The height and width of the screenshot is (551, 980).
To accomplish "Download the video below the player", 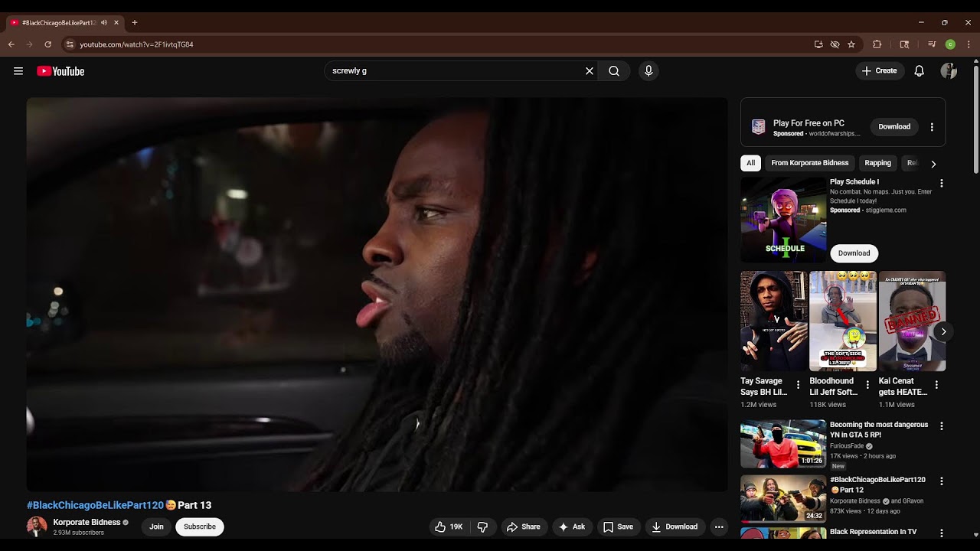I will 675,527.
